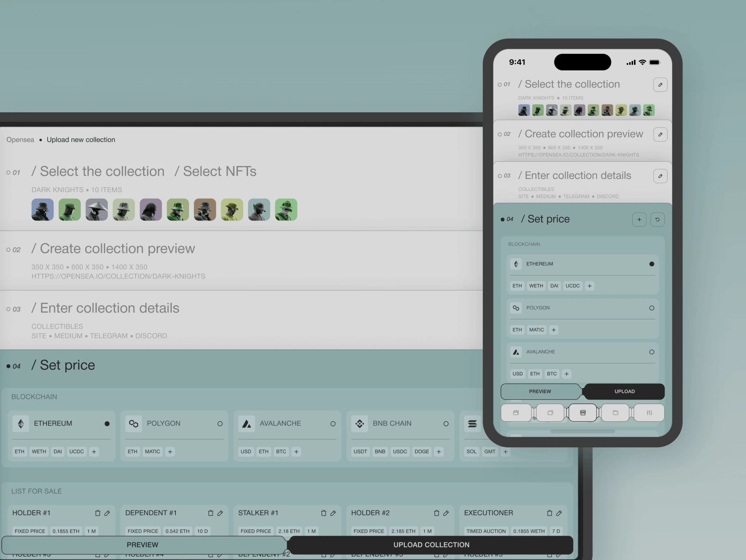The image size is (746, 560).
Task: Click the UPLOAD COLLECTION button
Action: (431, 545)
